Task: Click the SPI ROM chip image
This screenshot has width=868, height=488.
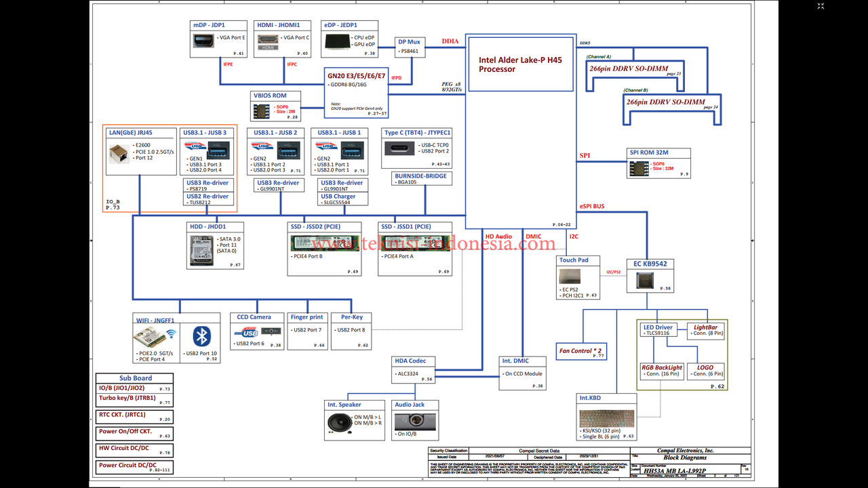Action: 639,168
